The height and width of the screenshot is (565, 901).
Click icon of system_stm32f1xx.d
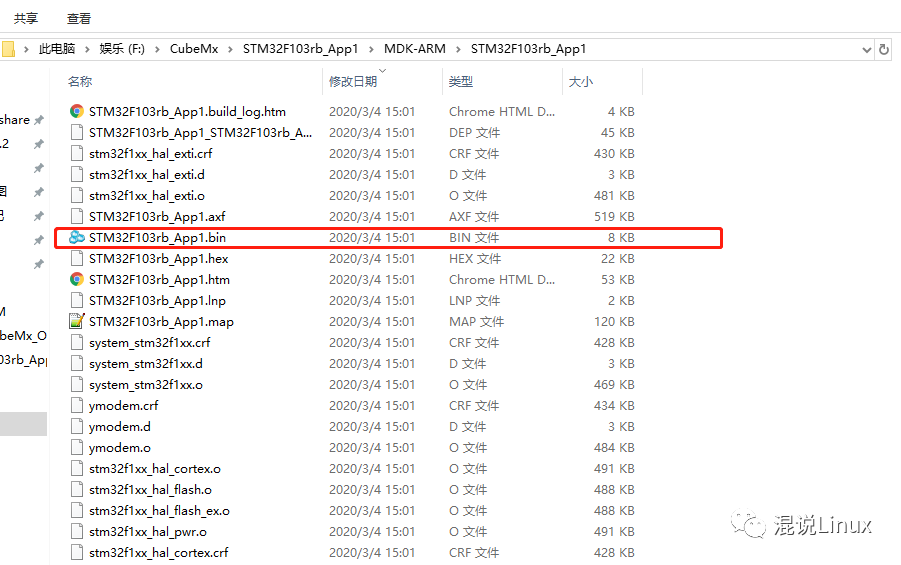click(x=76, y=364)
